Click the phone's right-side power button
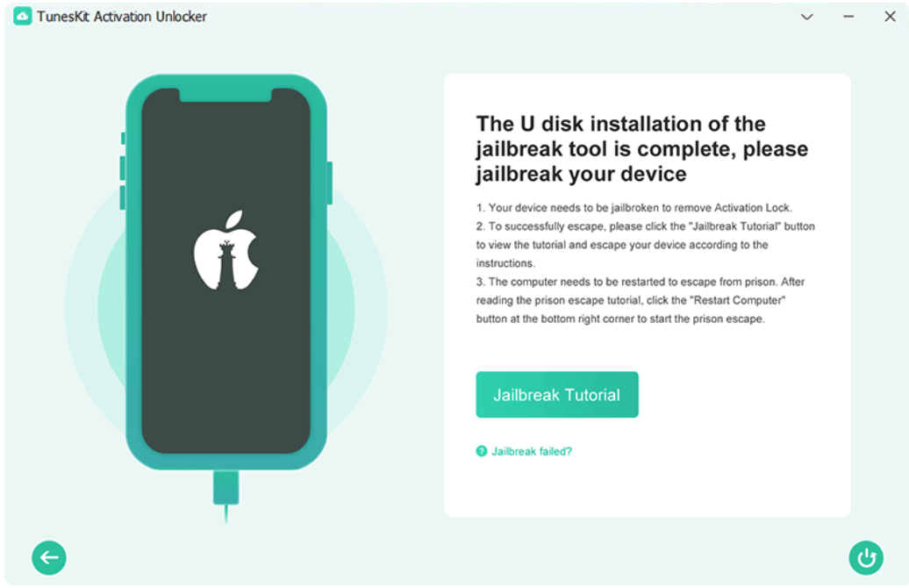This screenshot has height=588, width=909. click(330, 183)
